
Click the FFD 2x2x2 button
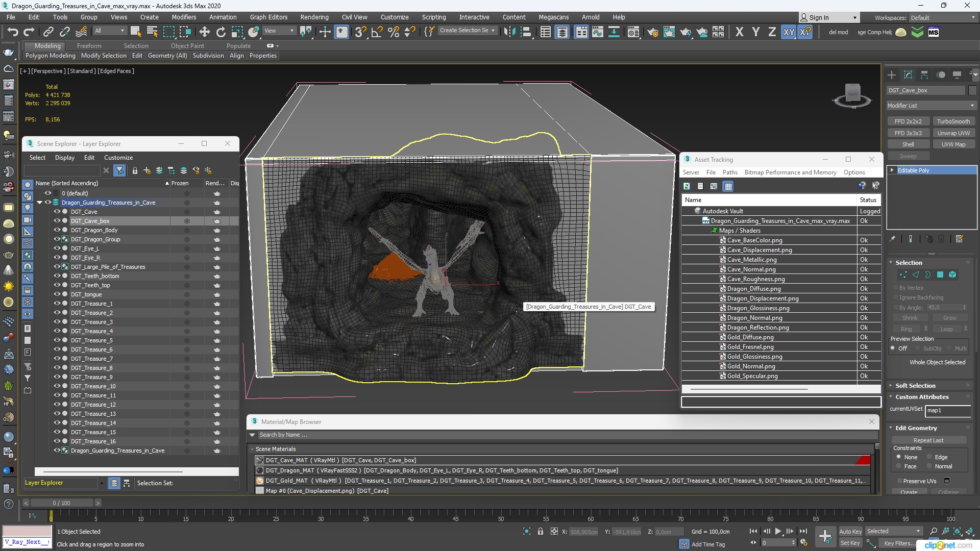pyautogui.click(x=908, y=121)
